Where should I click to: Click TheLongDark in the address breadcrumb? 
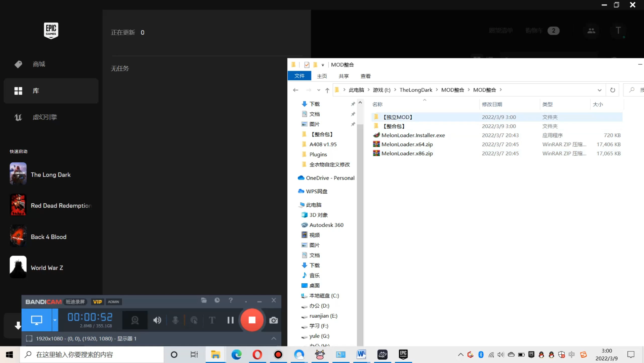click(416, 90)
